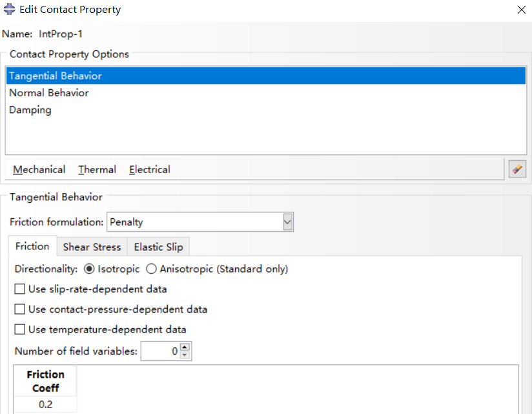Screen dimensions: 532x414
Task: Increase the number of field variables
Action: 185,347
